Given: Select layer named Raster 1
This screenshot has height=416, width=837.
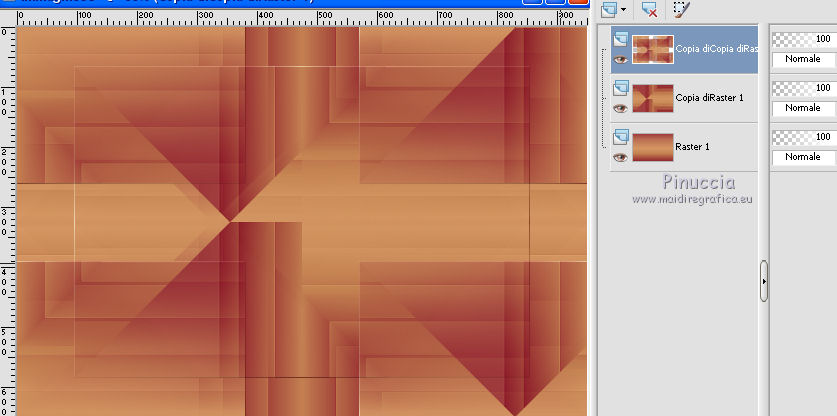Looking at the screenshot, I should click(x=692, y=147).
